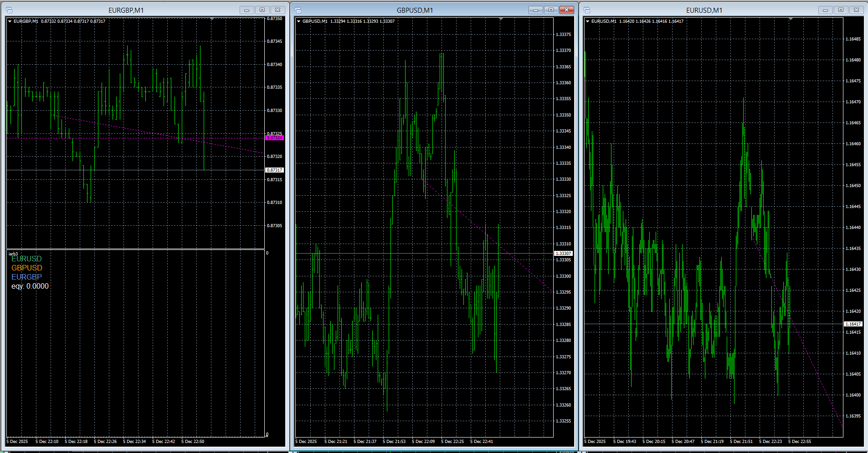Click the current price label 1.33307
868x453 pixels.
coord(563,253)
